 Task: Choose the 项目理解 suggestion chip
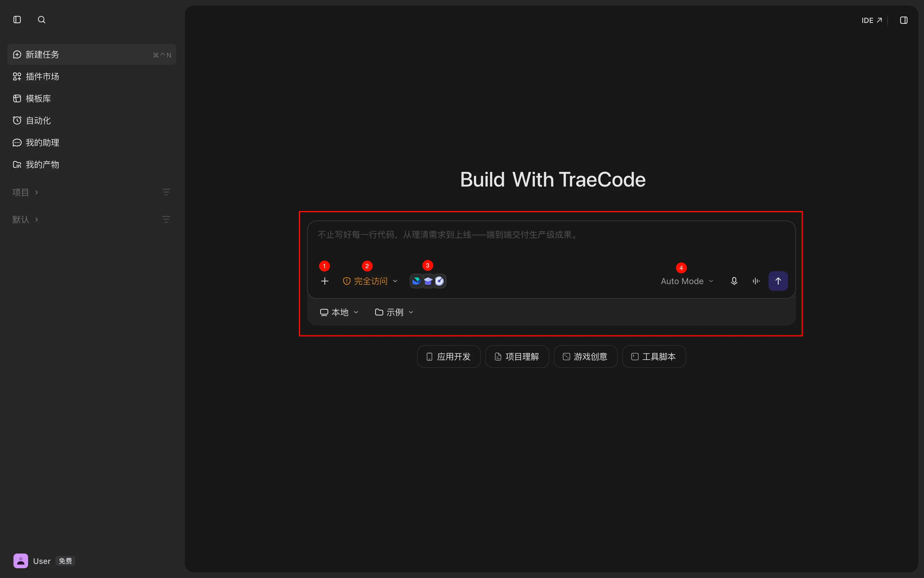point(517,357)
